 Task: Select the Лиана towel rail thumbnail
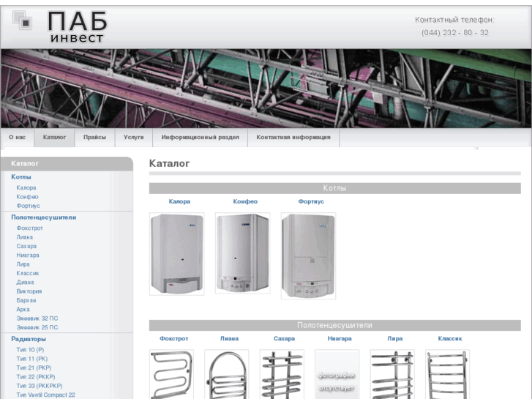[x=227, y=374]
